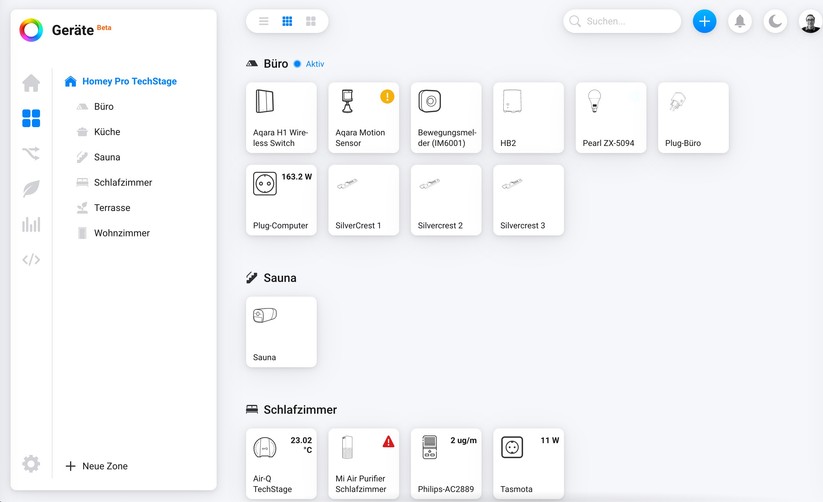This screenshot has height=502, width=823.
Task: Open Mi Air Purifier Schlafzimmer tile
Action: [x=364, y=464]
